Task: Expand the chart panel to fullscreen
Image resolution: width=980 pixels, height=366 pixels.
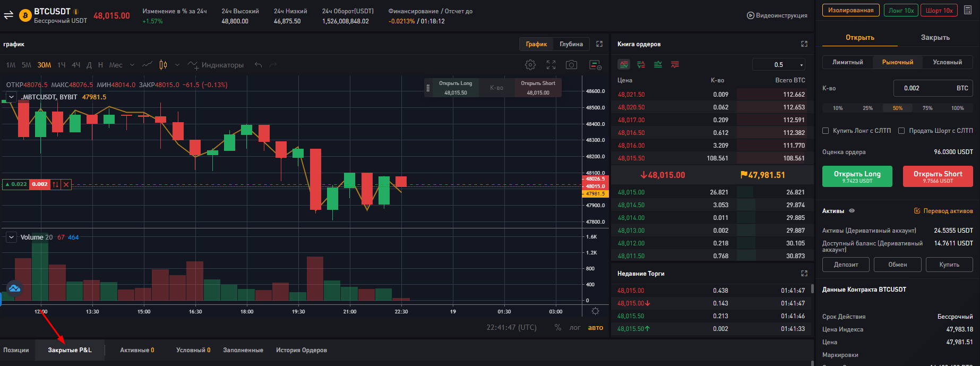Action: pyautogui.click(x=599, y=44)
